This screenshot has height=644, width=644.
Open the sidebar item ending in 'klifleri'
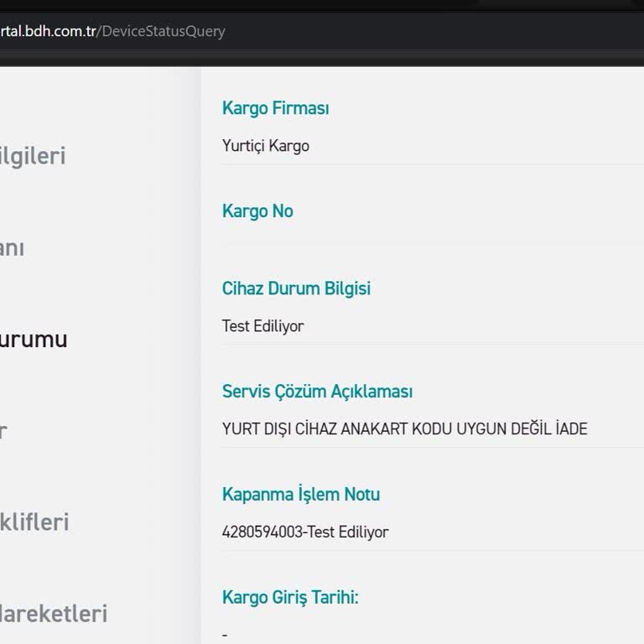pyautogui.click(x=34, y=522)
